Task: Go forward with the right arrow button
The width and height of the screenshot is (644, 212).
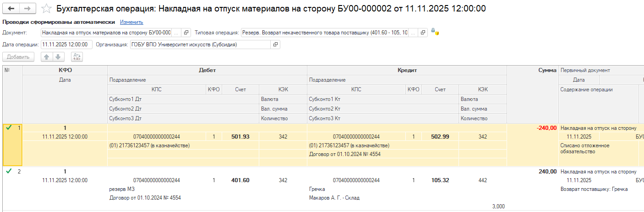Action: pyautogui.click(x=27, y=9)
